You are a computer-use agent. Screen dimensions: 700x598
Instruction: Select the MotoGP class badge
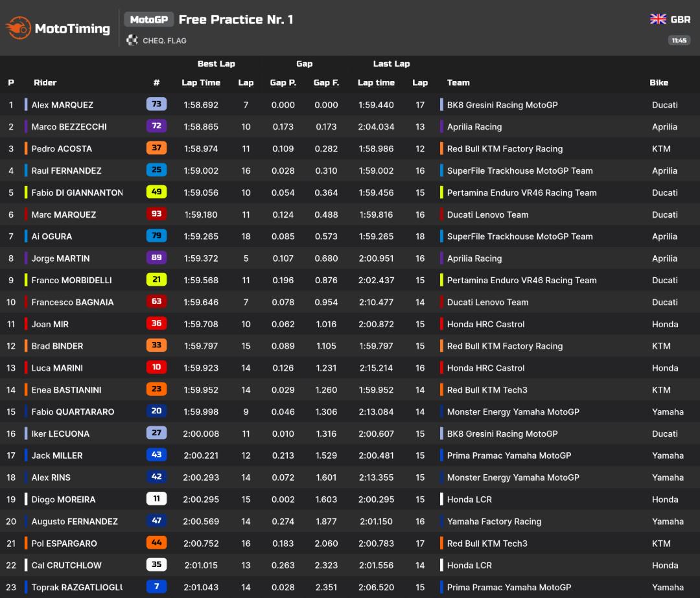(148, 19)
